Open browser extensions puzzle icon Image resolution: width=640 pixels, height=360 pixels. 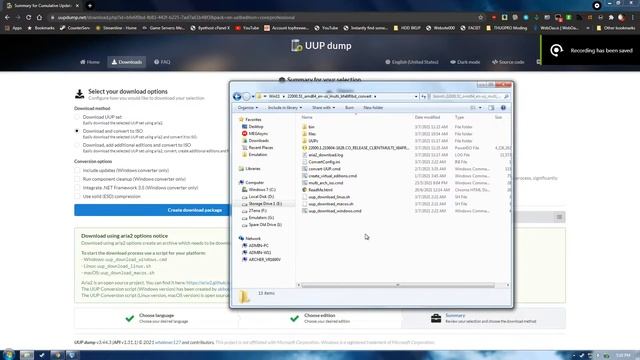tap(611, 18)
